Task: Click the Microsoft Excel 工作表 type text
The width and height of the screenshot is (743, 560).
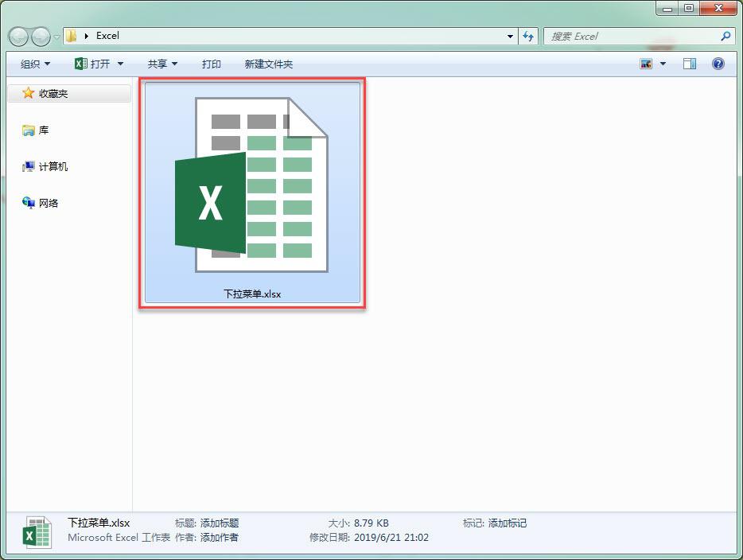Action: tap(119, 537)
